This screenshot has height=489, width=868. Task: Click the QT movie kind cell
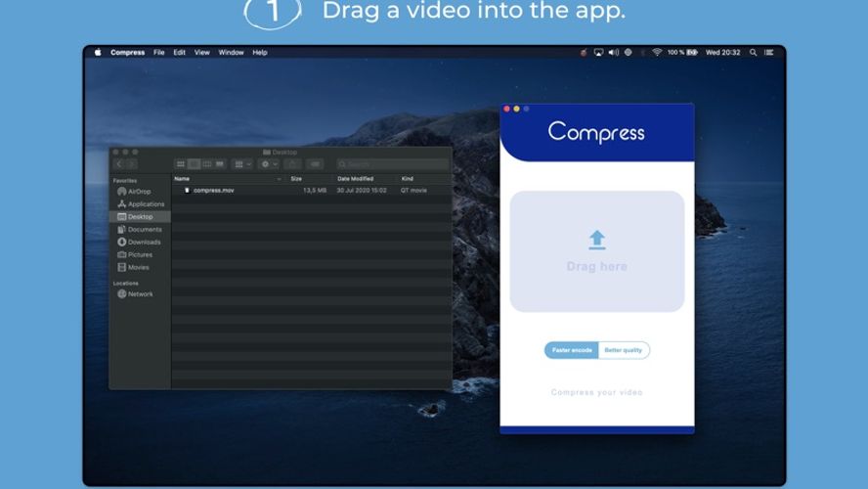(413, 190)
